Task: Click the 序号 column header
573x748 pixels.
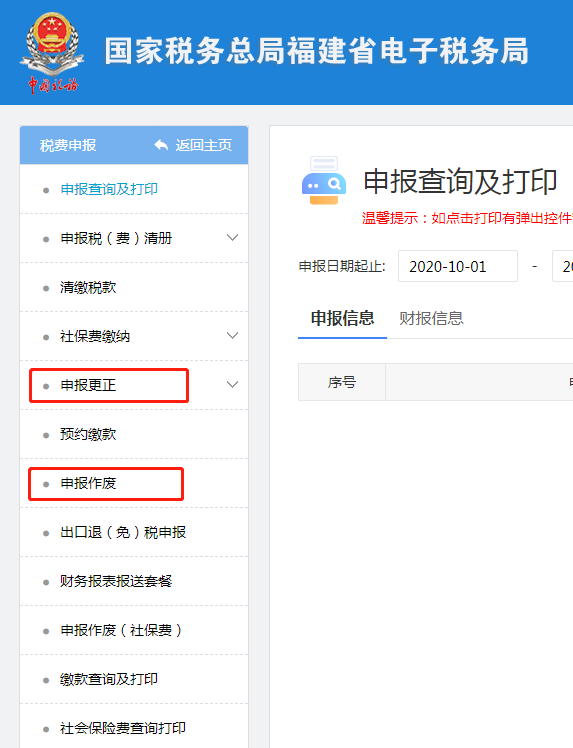Action: tap(342, 382)
